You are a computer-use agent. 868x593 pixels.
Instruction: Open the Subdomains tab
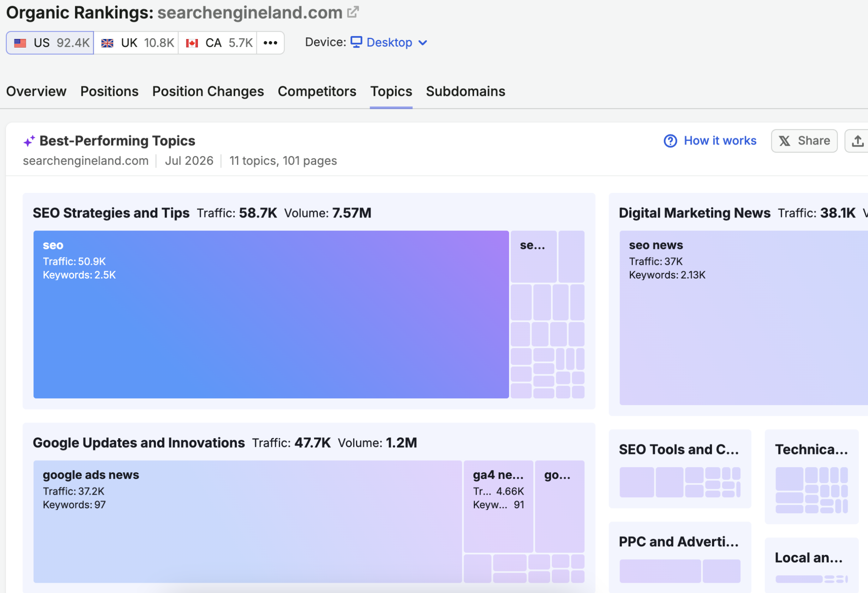point(465,91)
